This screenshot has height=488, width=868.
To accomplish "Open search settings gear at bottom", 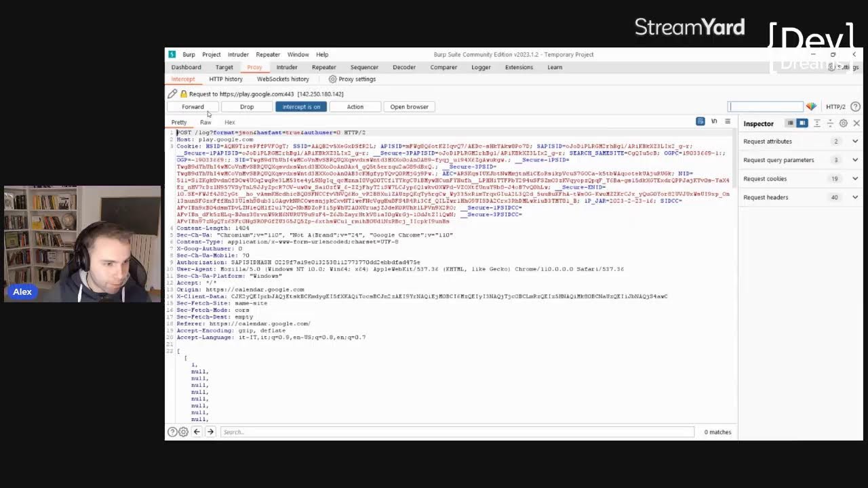I will 183,432.
